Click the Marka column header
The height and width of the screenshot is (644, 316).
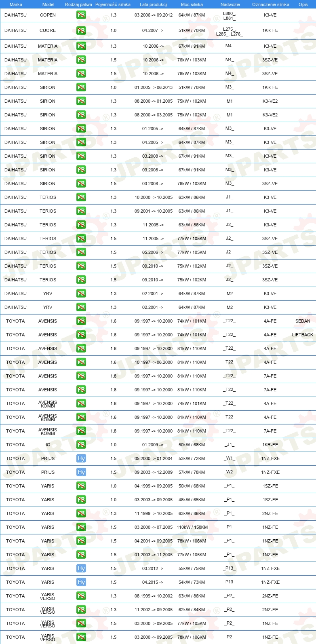coord(16,4)
